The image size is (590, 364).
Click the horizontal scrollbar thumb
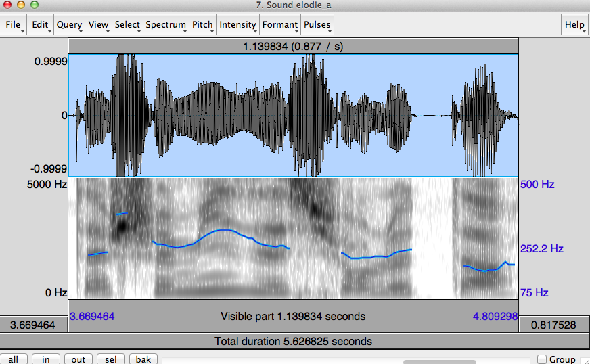point(440,362)
